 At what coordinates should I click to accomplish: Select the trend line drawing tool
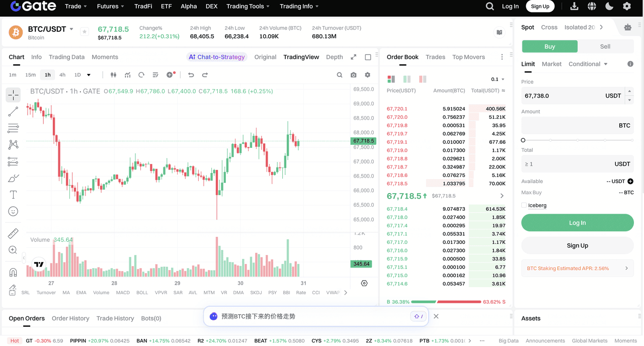coord(13,112)
